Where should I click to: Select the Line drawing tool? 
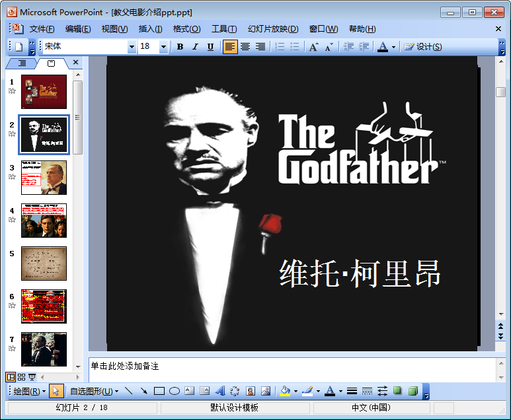(x=129, y=391)
